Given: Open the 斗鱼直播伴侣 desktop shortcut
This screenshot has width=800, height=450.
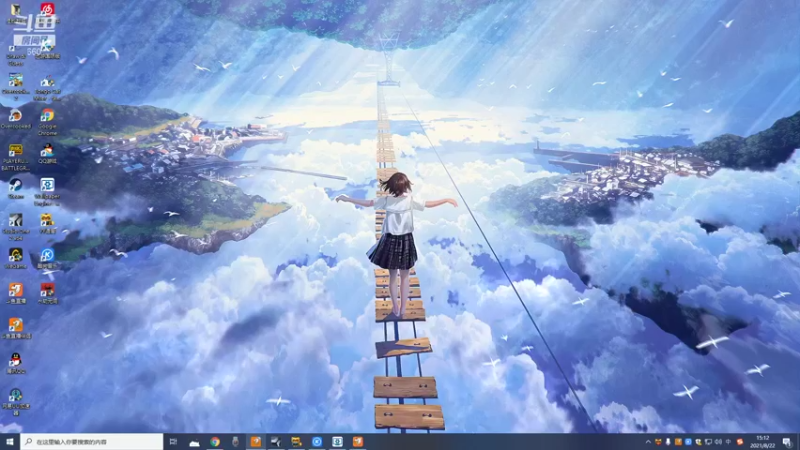Looking at the screenshot, I should 15,329.
